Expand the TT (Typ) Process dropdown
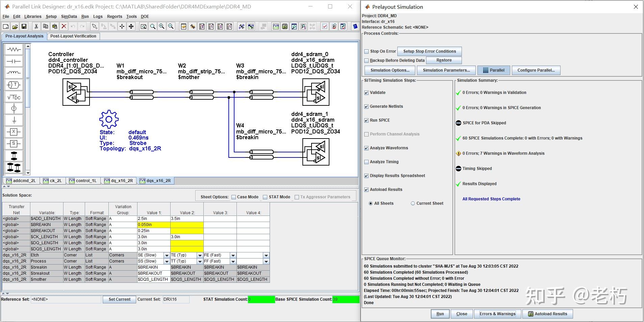Viewport: 644px width, 322px height. point(200,262)
